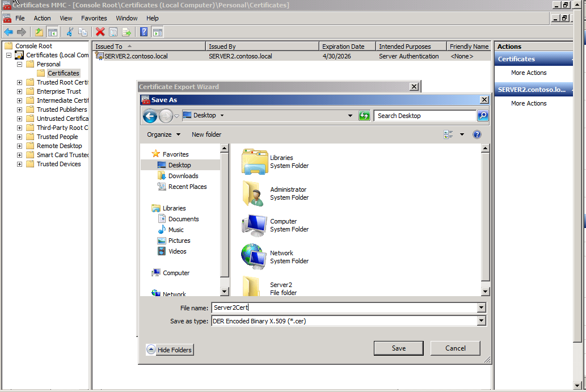Screen dimensions: 586x392
Task: Click the New folder button
Action: click(x=206, y=134)
